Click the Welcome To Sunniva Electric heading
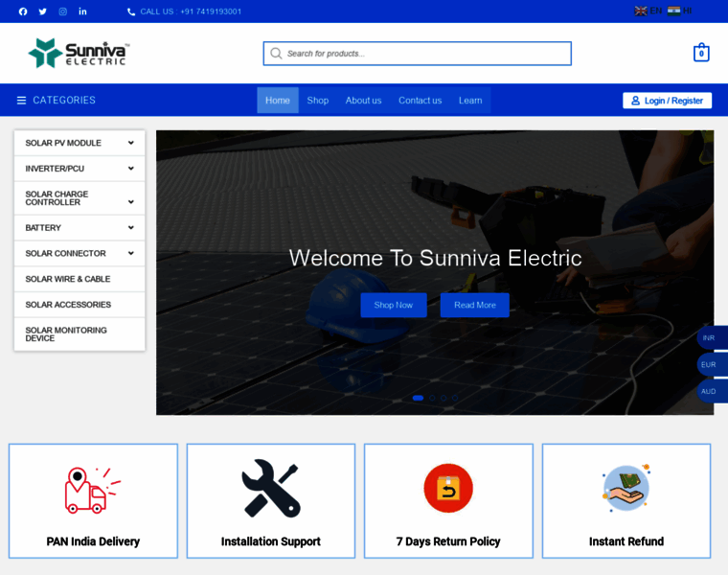Screen dimensions: 728x575 tap(435, 258)
